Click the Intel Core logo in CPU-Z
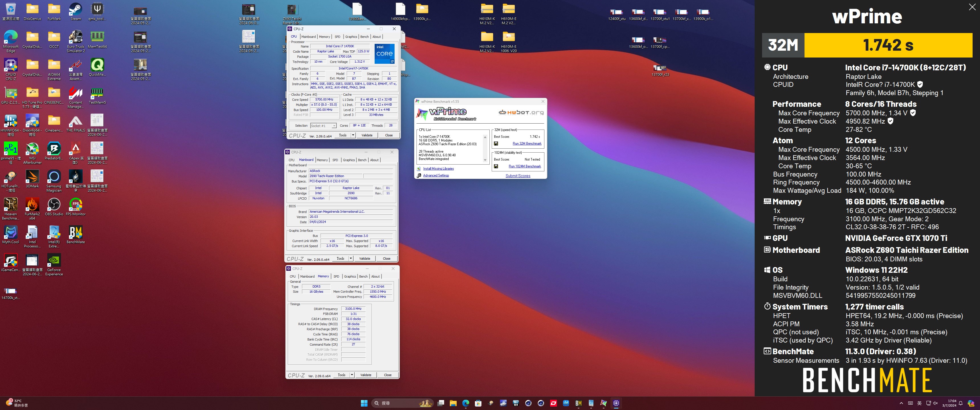The height and width of the screenshot is (410, 980). 384,54
